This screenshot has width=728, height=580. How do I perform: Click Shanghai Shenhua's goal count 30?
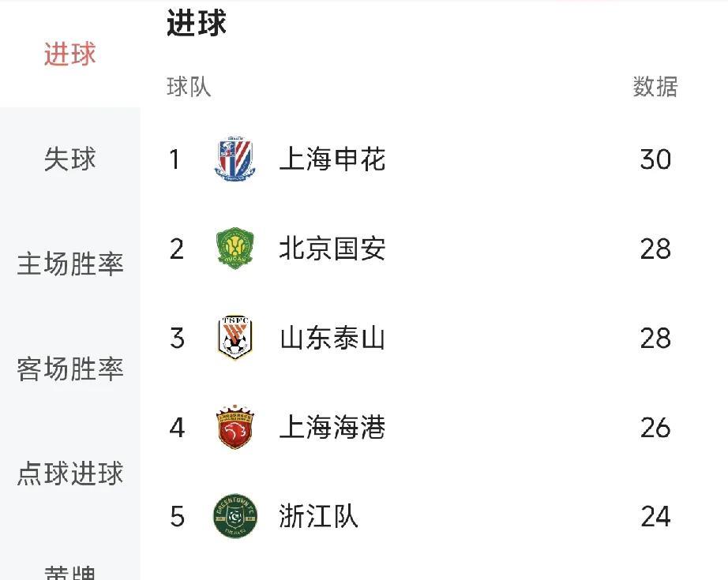[x=655, y=159]
